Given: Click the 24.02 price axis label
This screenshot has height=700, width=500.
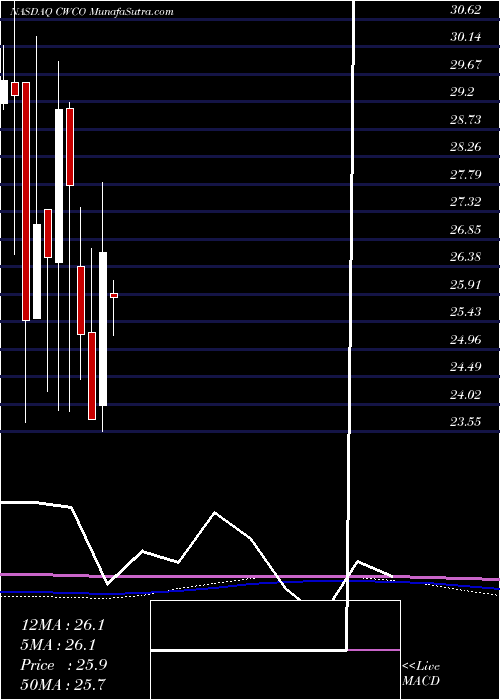Looking at the screenshot, I should click(x=466, y=395).
